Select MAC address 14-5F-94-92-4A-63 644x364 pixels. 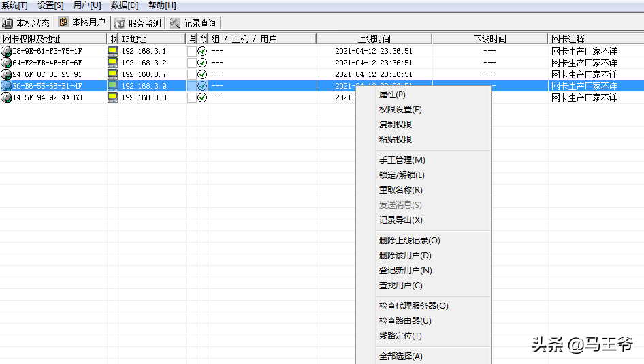47,97
